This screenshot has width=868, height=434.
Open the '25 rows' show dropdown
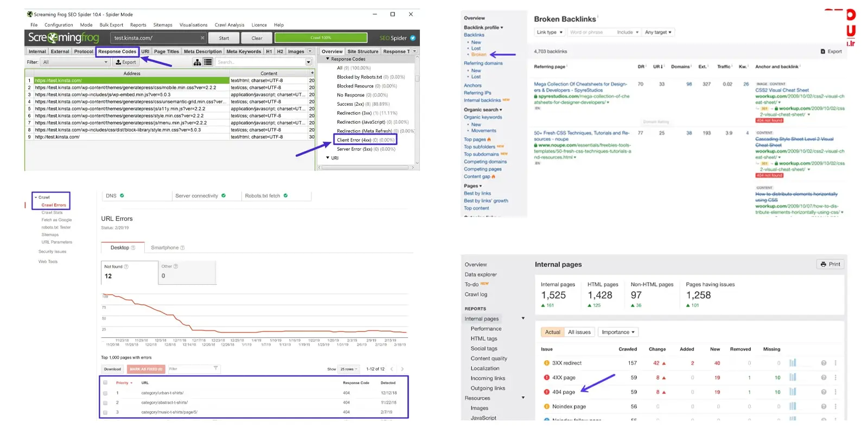[349, 369]
